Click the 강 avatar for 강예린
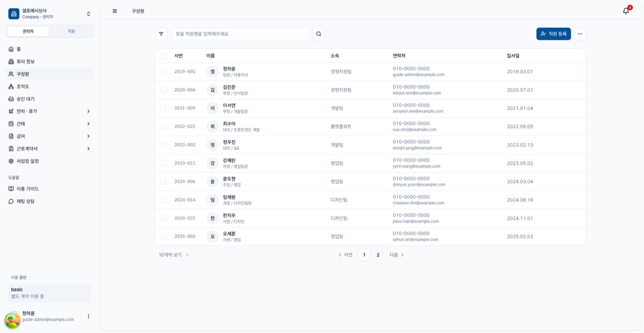Screen dimensions: 644x333 213,163
